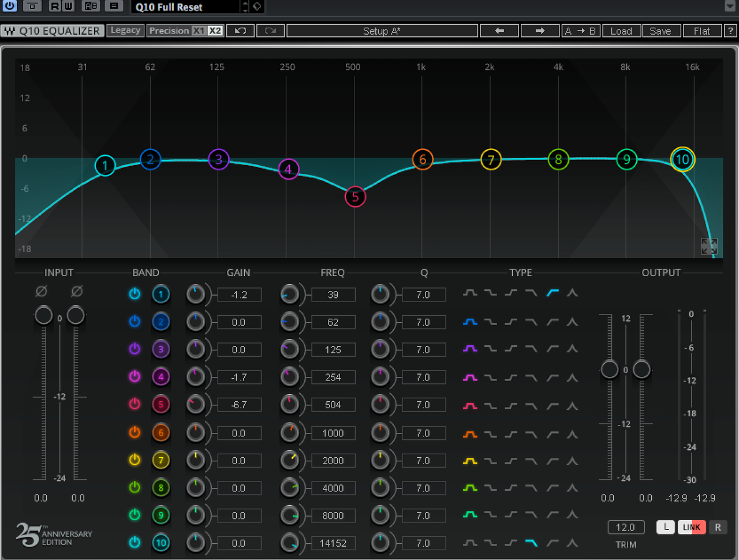
Task: Click the left input fader handle
Action: (x=44, y=315)
